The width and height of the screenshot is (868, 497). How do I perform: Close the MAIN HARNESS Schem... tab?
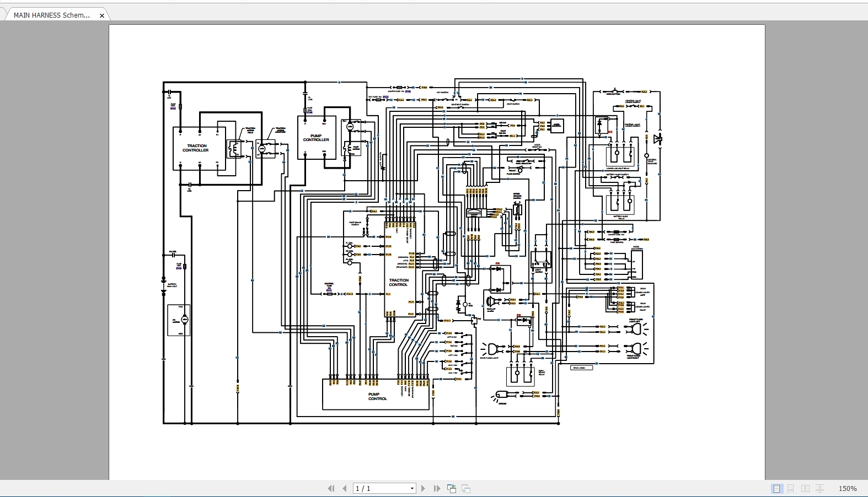click(102, 15)
